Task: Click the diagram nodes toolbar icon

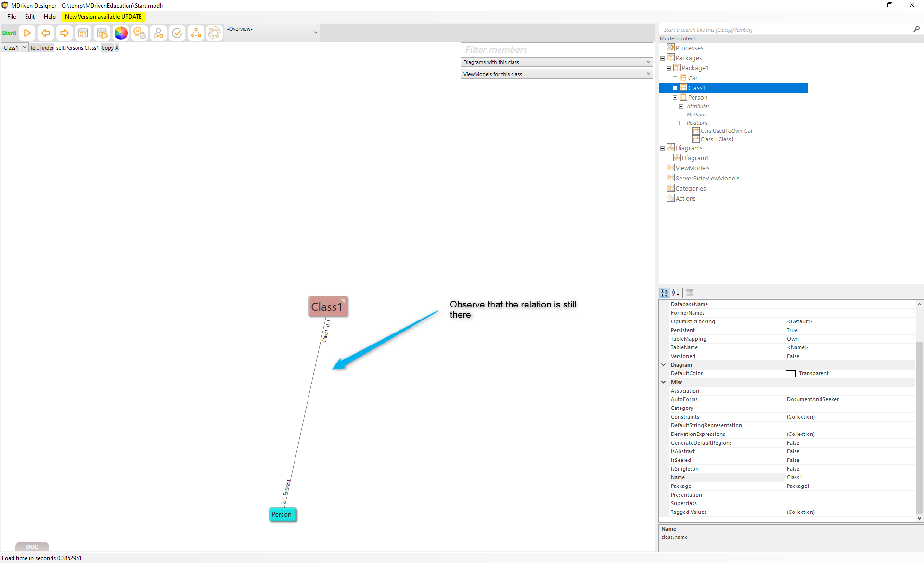Action: (x=196, y=33)
